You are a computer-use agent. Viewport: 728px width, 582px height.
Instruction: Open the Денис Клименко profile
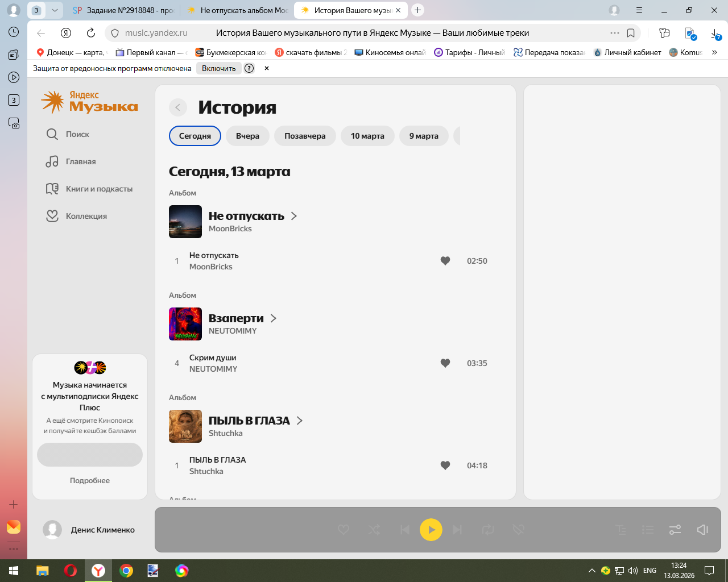[x=89, y=530]
